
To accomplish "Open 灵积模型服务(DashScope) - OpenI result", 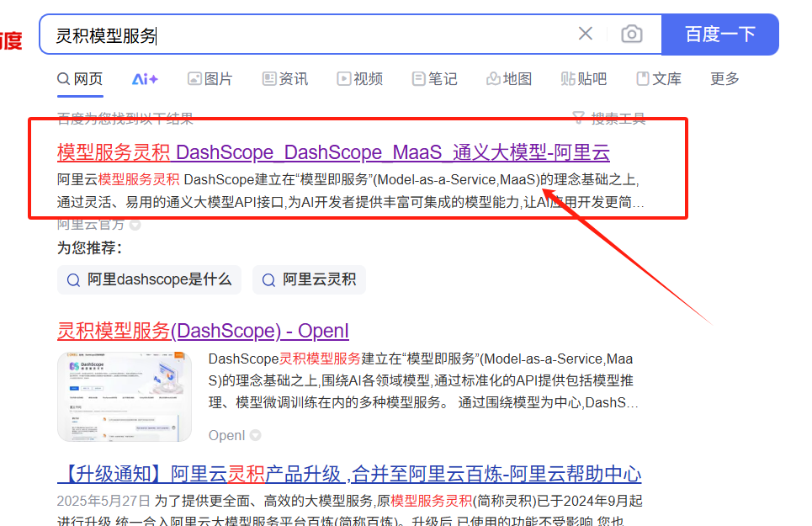I will coord(203,331).
